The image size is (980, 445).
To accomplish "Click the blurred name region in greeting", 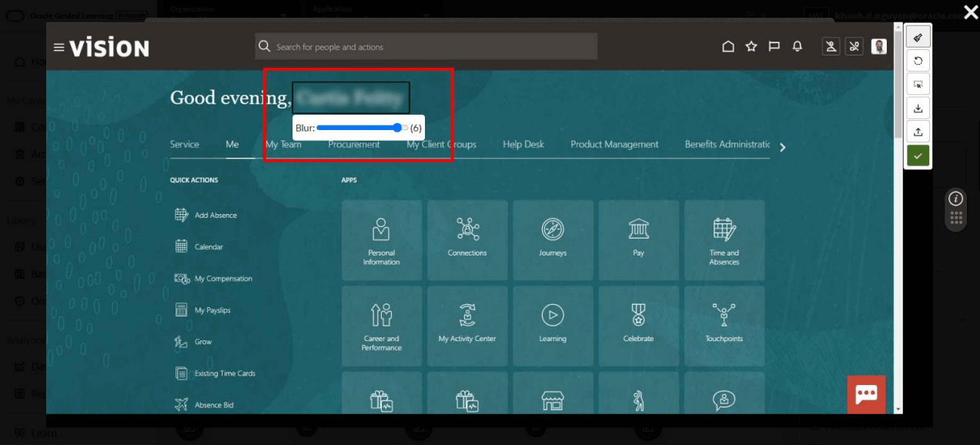I will pyautogui.click(x=351, y=98).
